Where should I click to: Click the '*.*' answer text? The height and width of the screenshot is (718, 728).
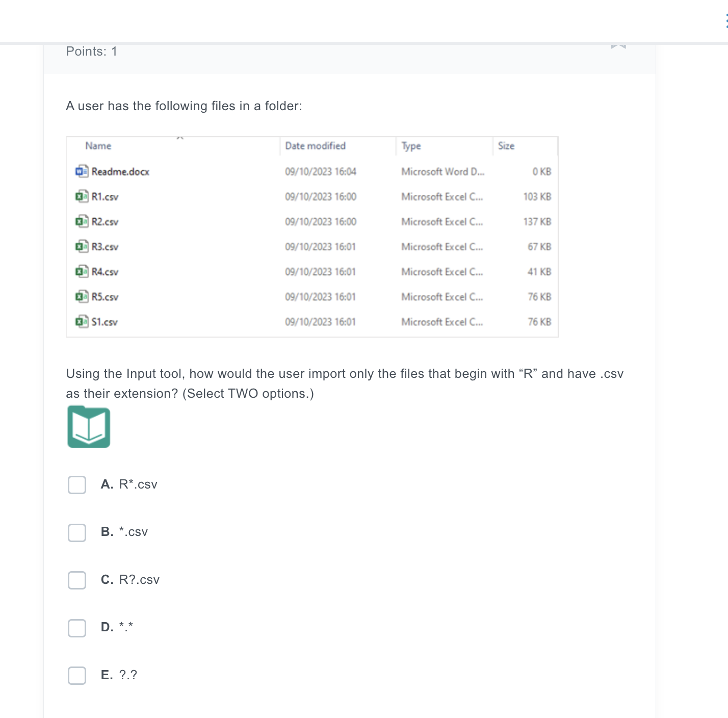126,627
